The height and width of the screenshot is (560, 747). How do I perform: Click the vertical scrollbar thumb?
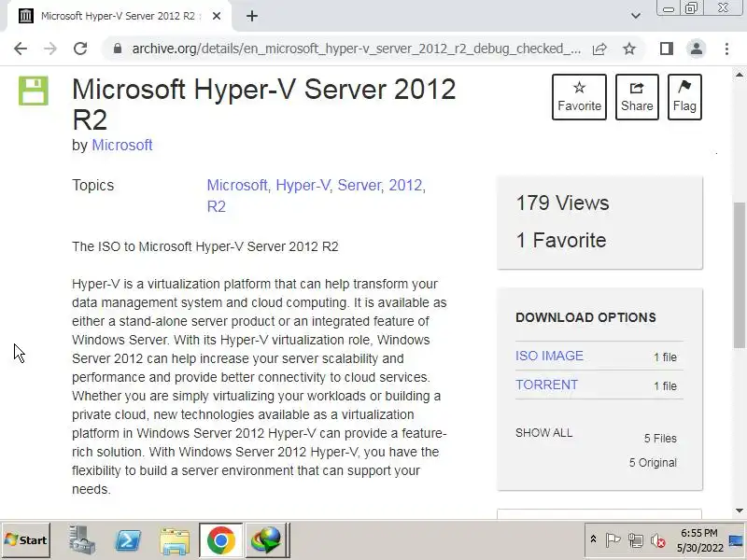(x=739, y=275)
